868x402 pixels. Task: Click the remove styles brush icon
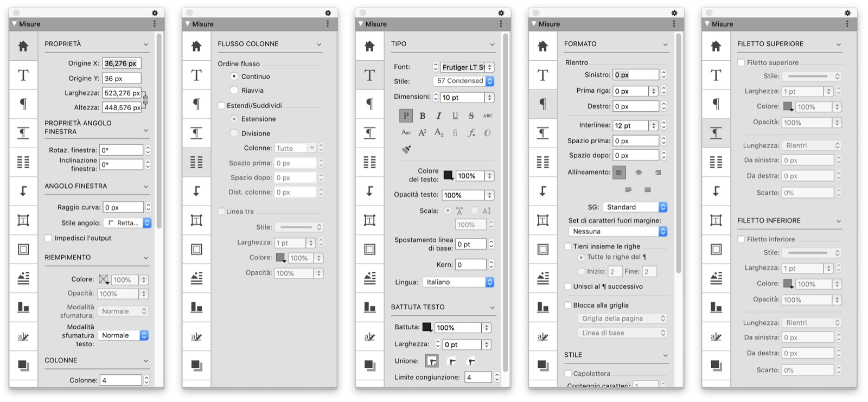(406, 149)
